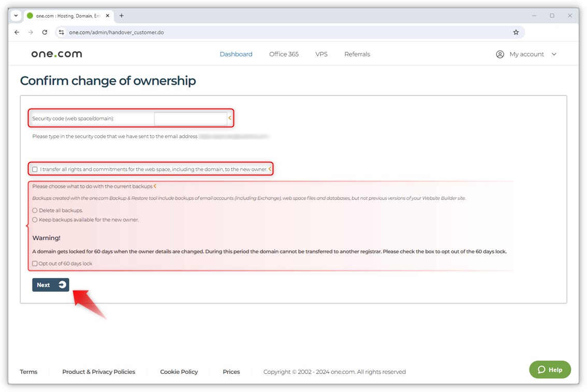
Task: Click the browser forward arrow
Action: [x=31, y=32]
